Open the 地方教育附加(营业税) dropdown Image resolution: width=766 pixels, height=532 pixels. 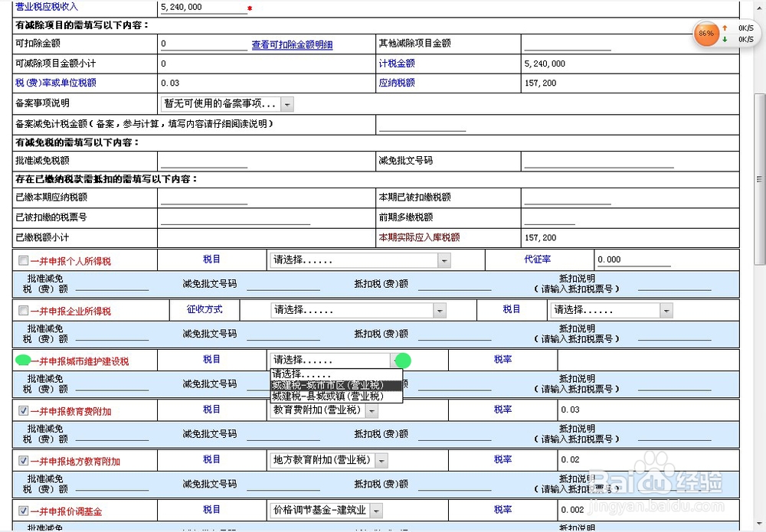tap(329, 460)
